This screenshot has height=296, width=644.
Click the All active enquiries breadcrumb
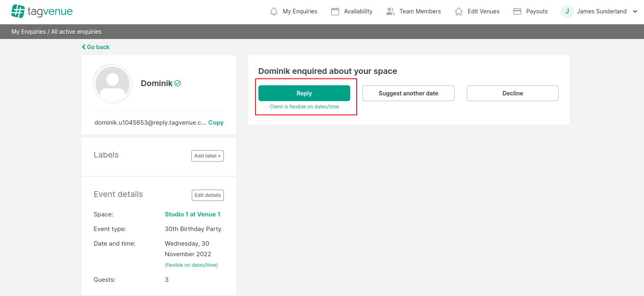pyautogui.click(x=76, y=32)
